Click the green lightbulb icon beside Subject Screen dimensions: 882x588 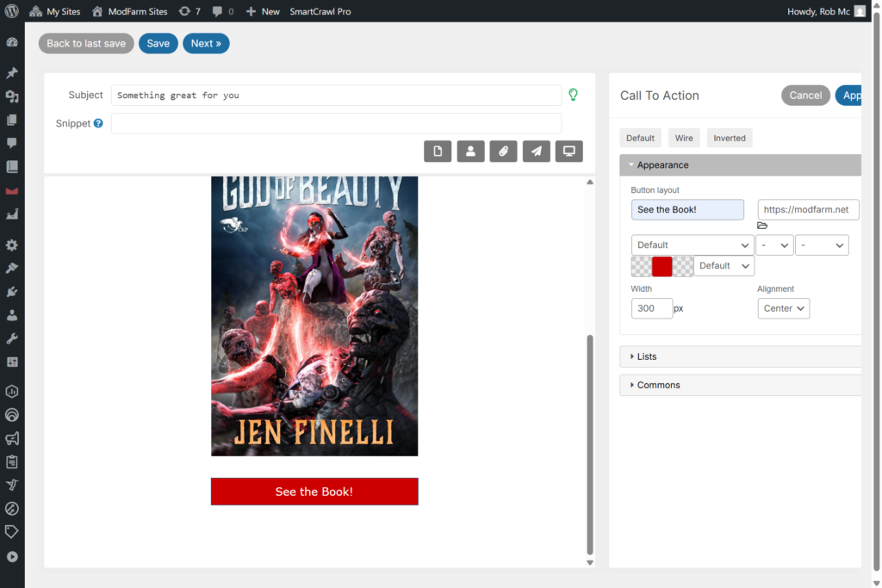tap(573, 95)
